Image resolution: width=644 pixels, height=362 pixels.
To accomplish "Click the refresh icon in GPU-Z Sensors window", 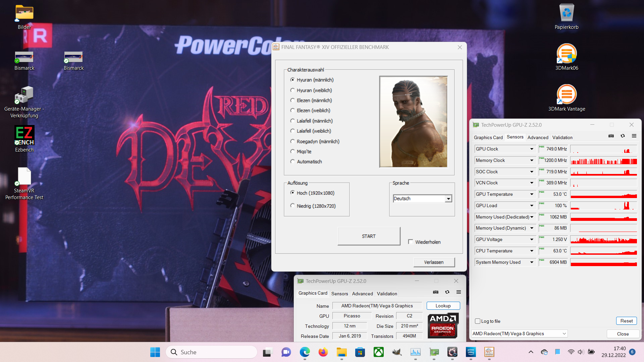I will click(623, 136).
